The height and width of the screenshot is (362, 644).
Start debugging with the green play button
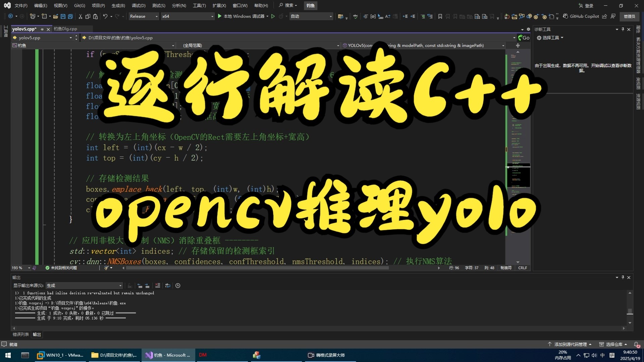pos(220,16)
